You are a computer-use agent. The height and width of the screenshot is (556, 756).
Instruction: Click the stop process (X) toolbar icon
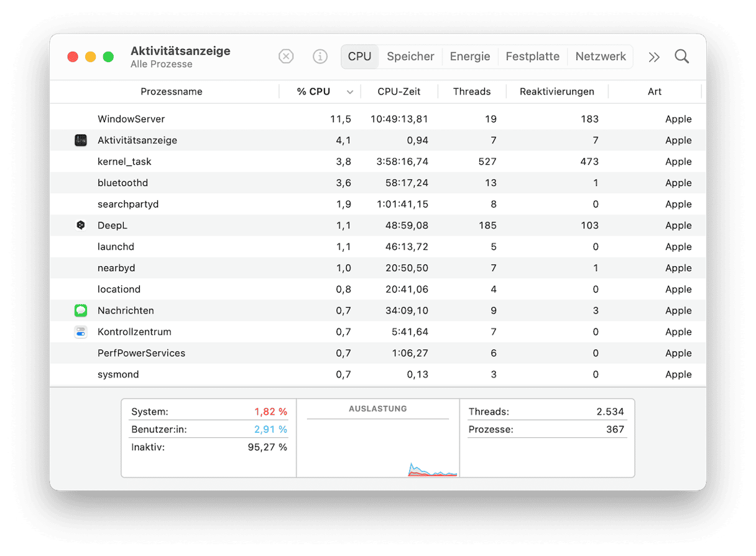pos(285,57)
